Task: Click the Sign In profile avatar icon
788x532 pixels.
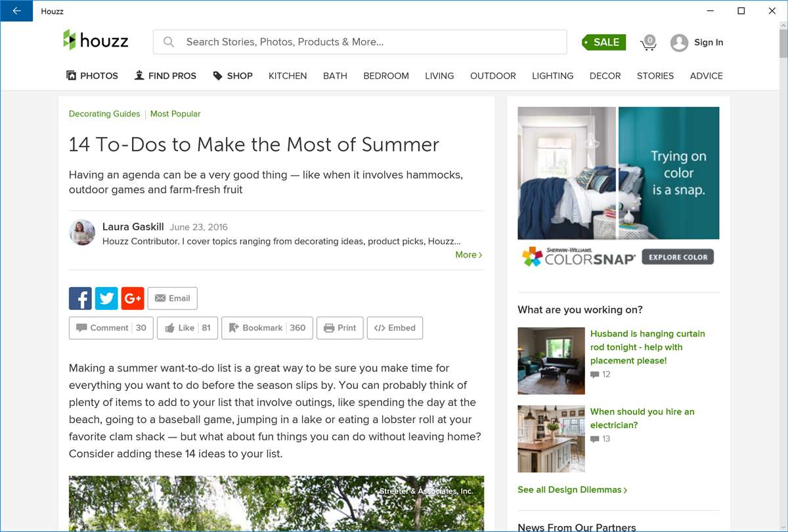Action: point(679,43)
